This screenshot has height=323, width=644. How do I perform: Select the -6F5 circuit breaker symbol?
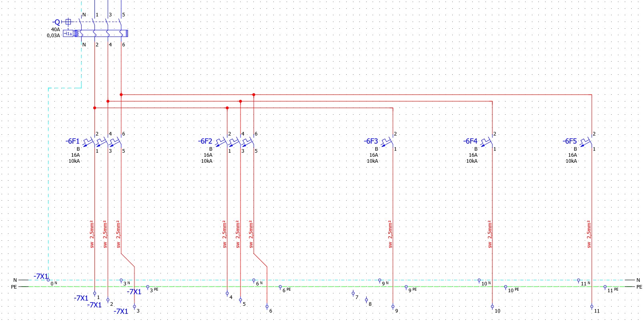pos(586,142)
